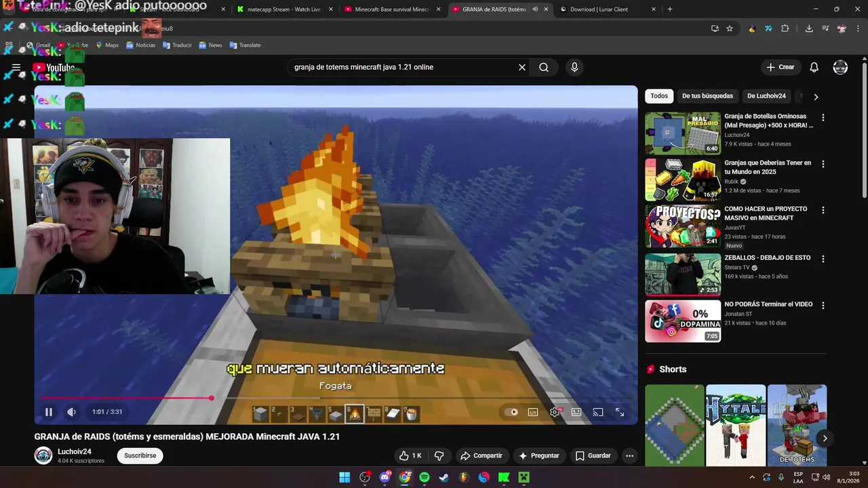Open options for Granjas que Deberías video
The height and width of the screenshot is (488, 868).
coord(823,165)
